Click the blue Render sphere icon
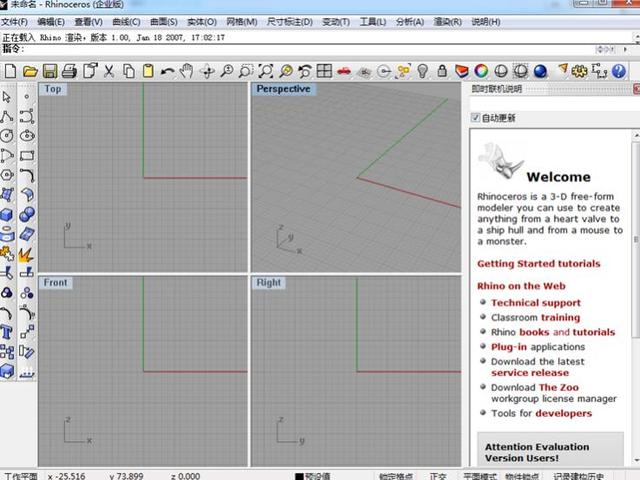The image size is (640, 480). tap(540, 71)
